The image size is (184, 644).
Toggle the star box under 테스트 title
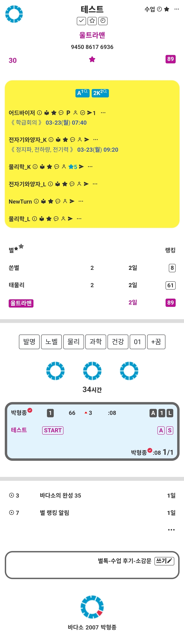tap(92, 21)
